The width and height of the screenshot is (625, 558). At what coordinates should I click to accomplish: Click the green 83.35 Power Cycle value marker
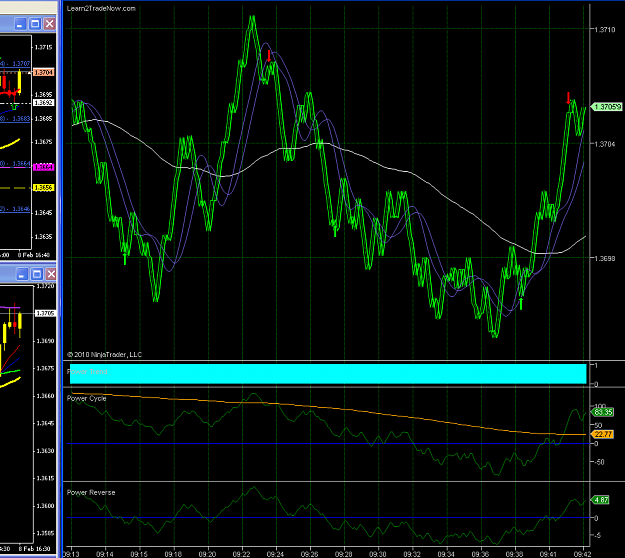[x=603, y=412]
